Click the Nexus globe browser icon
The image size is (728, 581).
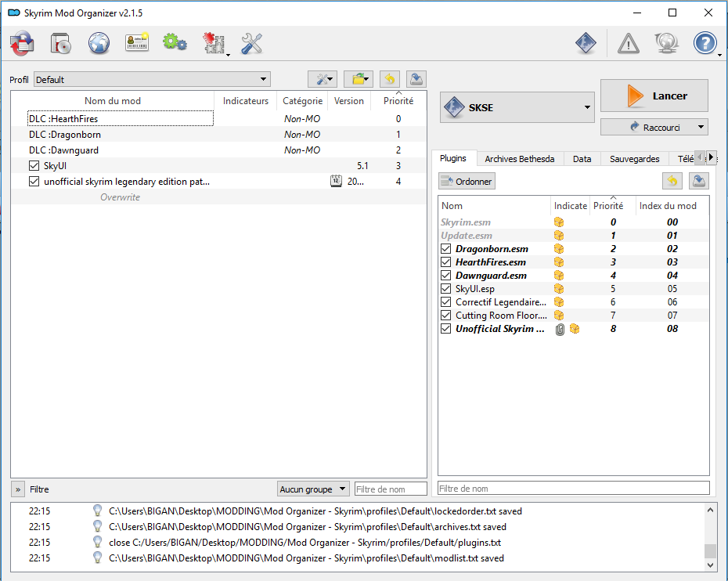coord(99,44)
